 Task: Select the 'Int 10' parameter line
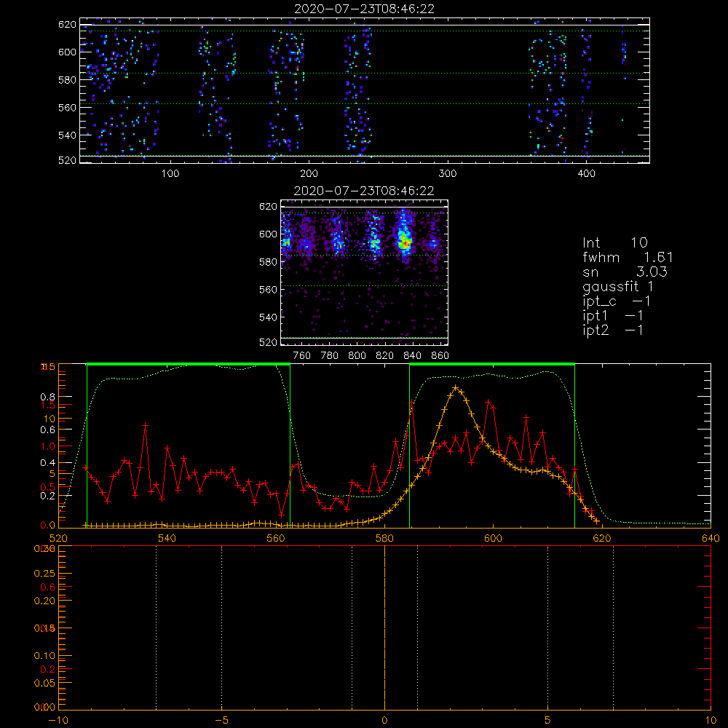[615, 242]
